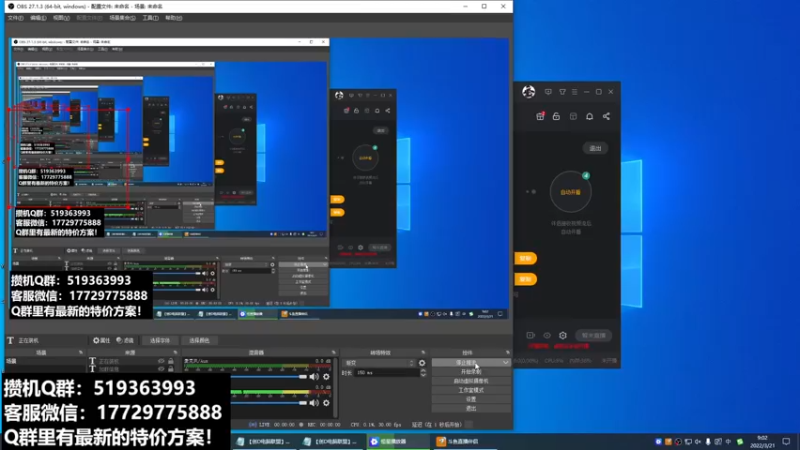The image size is (800, 450).
Task: Open the transition properties gear
Action: (422, 363)
